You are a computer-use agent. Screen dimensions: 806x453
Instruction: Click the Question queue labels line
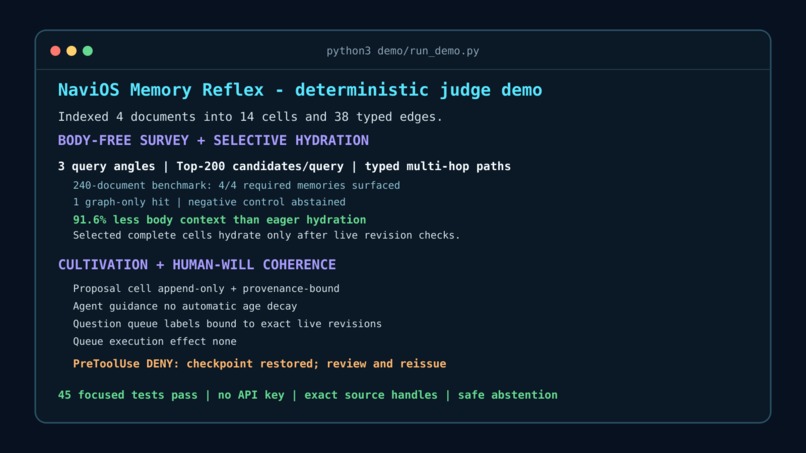(x=227, y=323)
